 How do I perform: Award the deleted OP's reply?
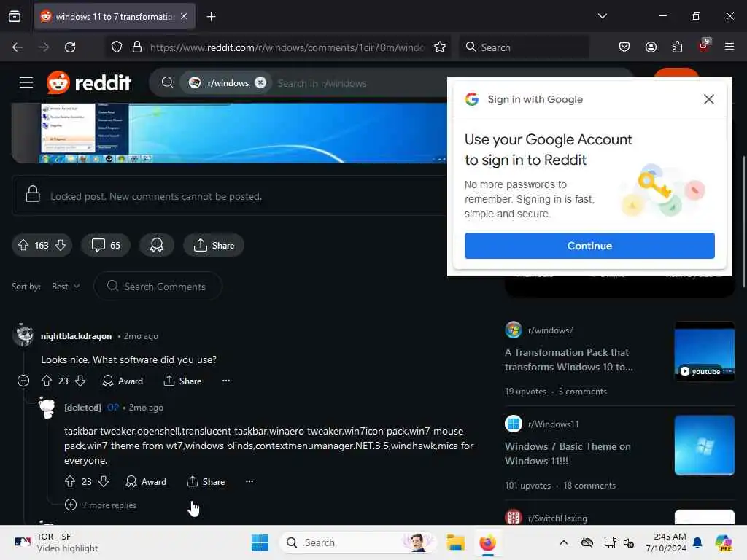146,481
